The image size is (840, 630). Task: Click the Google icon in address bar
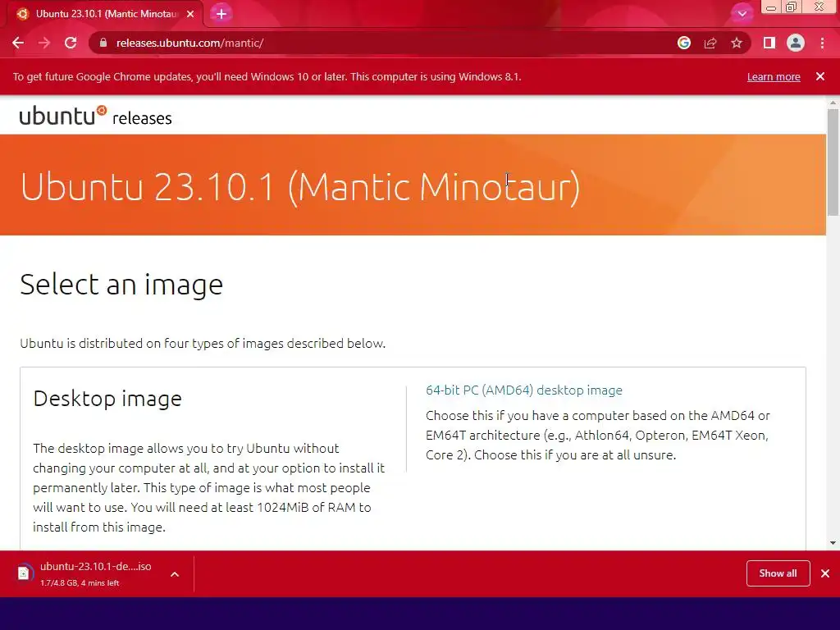click(684, 43)
